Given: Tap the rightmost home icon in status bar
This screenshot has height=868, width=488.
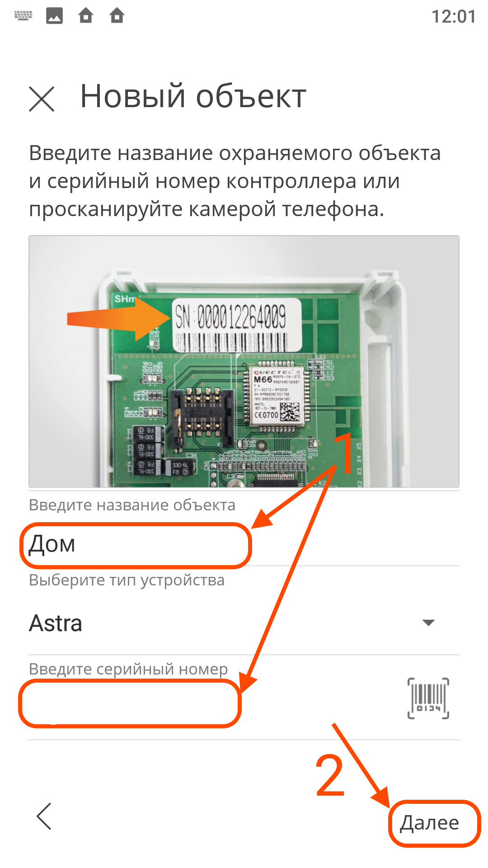Looking at the screenshot, I should pos(117,16).
